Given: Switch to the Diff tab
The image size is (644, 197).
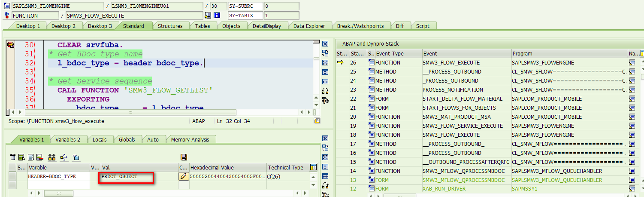Looking at the screenshot, I should [400, 26].
